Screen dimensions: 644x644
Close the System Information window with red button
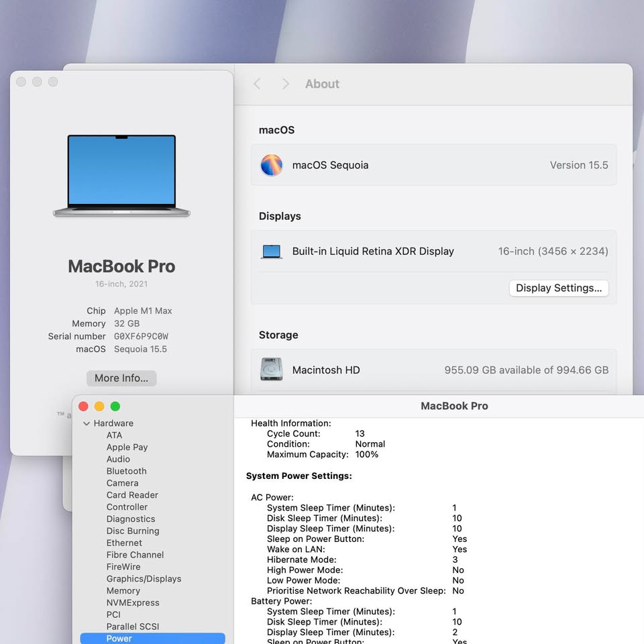click(83, 407)
